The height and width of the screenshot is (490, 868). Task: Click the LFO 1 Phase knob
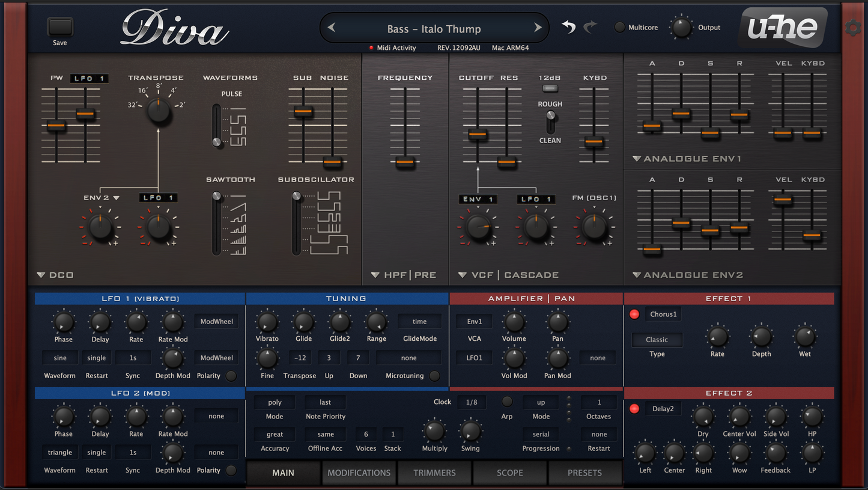coord(63,323)
